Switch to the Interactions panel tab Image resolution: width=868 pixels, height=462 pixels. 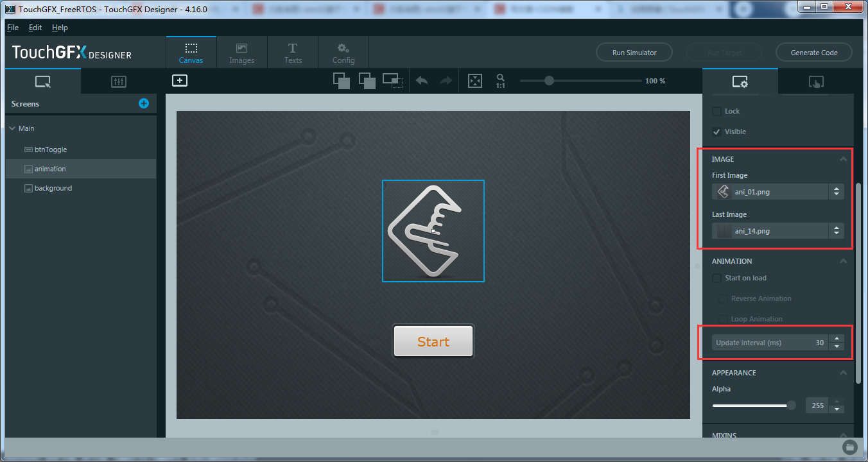[x=816, y=81]
